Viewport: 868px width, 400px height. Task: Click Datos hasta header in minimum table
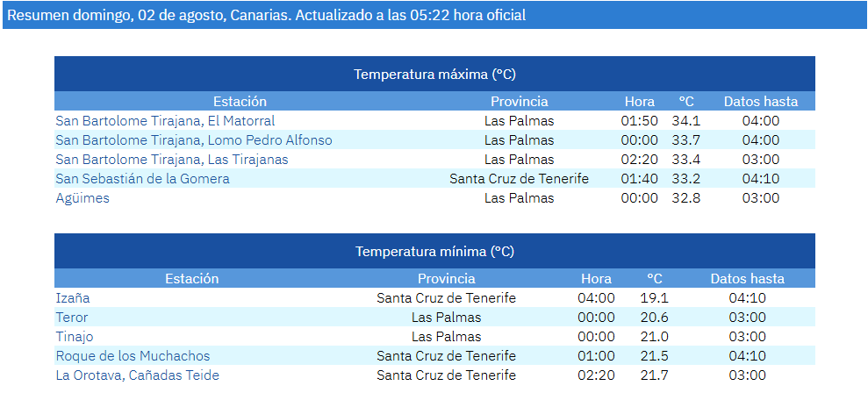[747, 278]
